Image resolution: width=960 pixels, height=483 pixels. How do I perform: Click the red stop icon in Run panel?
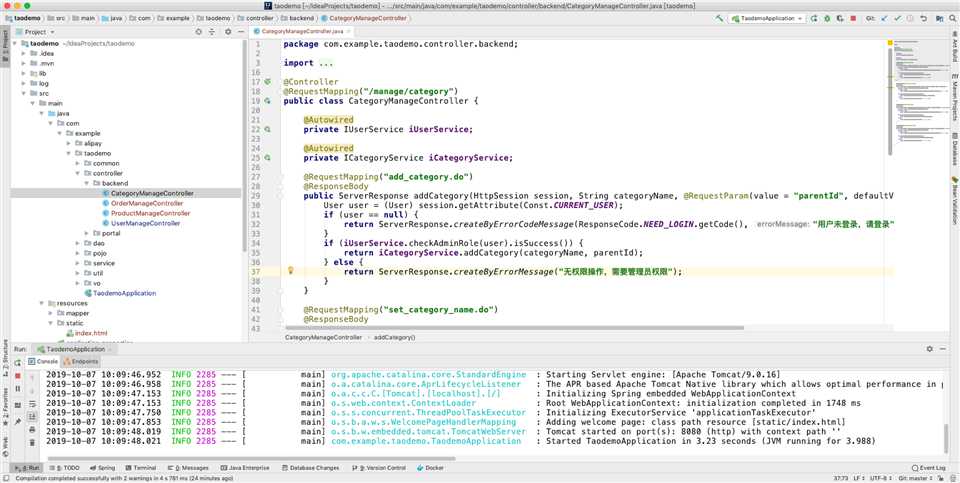pos(17,375)
